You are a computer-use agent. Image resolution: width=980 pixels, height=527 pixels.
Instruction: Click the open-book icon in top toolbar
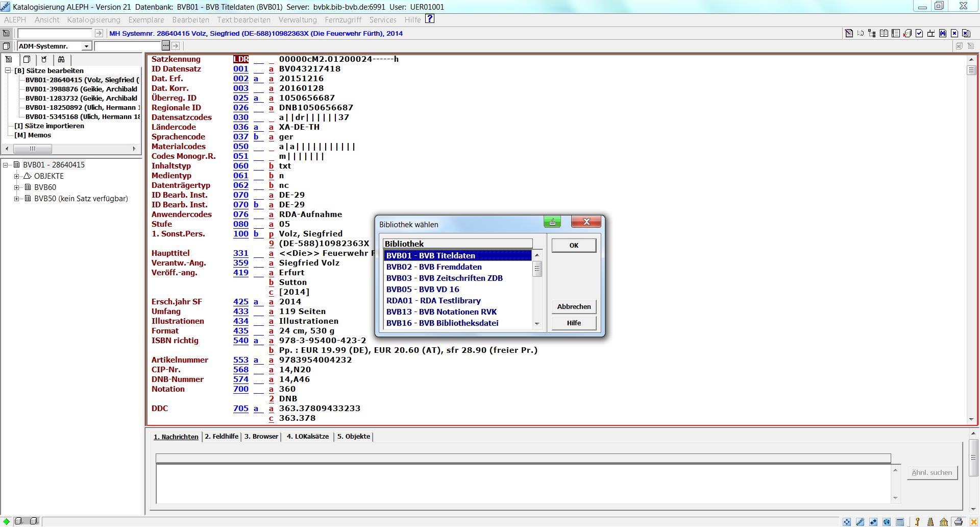884,33
